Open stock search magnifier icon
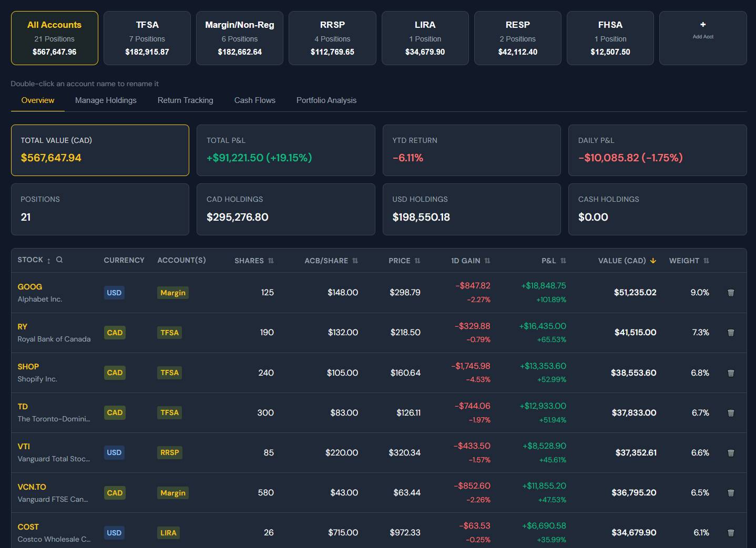Viewport: 756px width, 548px height. coord(59,260)
